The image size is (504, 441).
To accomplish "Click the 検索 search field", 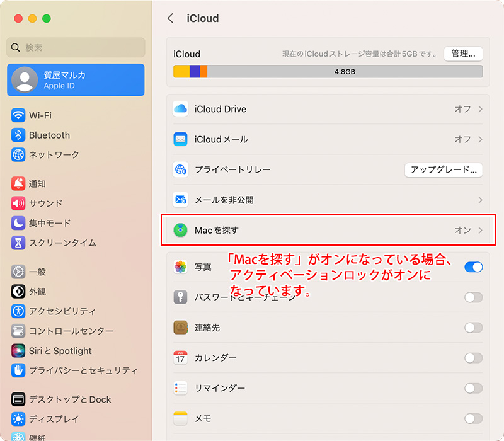I will [76, 47].
